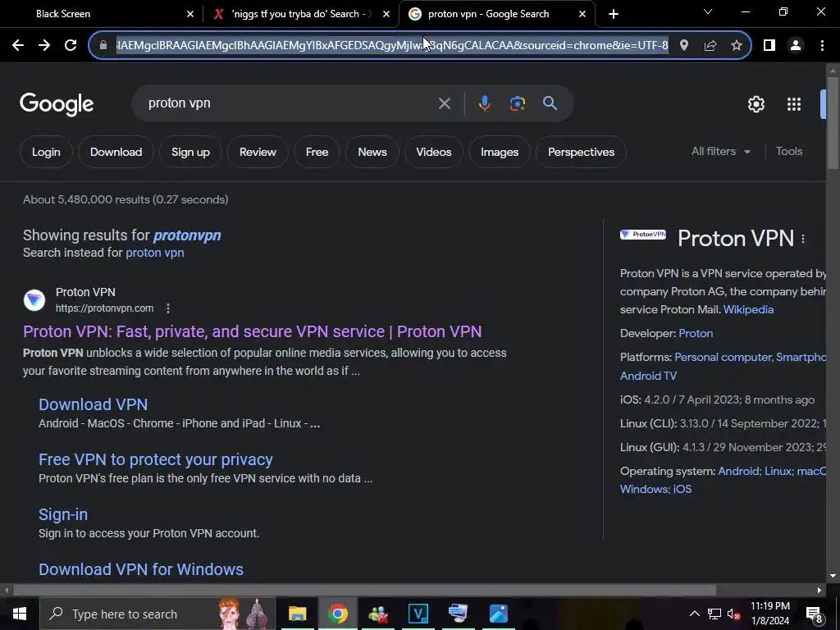This screenshot has height=630, width=840.
Task: Open about this result for protonvpn.com
Action: [168, 308]
